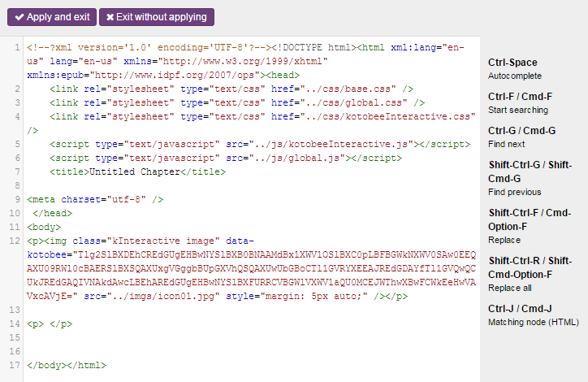This screenshot has width=588, height=382.
Task: Click Replace help text
Action: 504,240
